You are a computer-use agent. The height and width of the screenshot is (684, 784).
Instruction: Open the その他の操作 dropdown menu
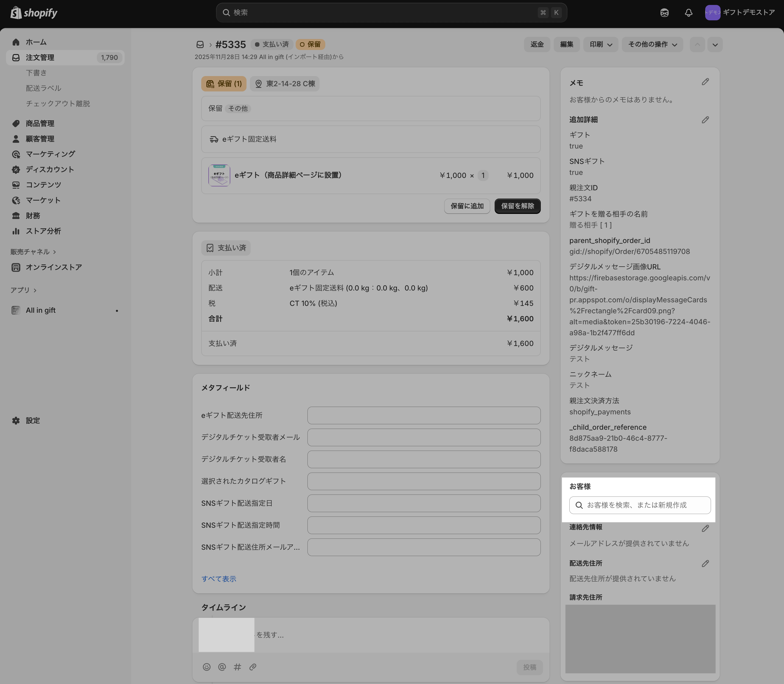[x=652, y=45]
